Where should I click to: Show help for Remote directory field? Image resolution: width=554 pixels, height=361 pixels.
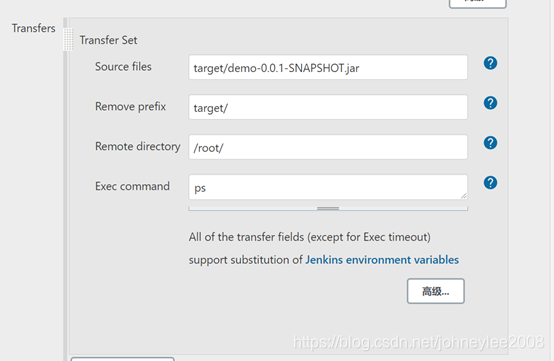tap(490, 143)
